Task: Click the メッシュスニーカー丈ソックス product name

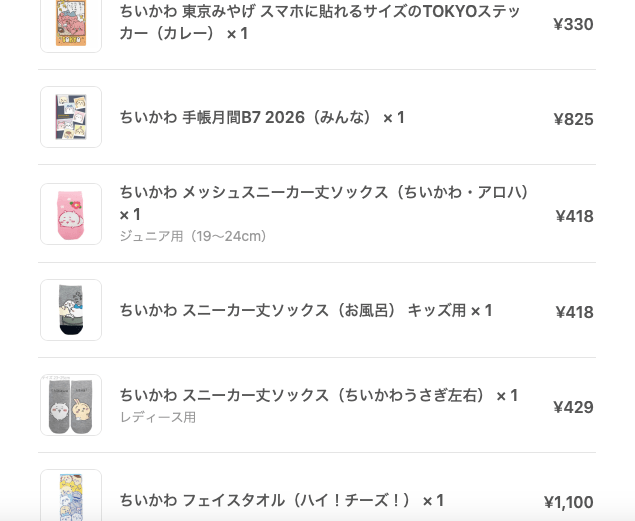Action: coord(324,193)
